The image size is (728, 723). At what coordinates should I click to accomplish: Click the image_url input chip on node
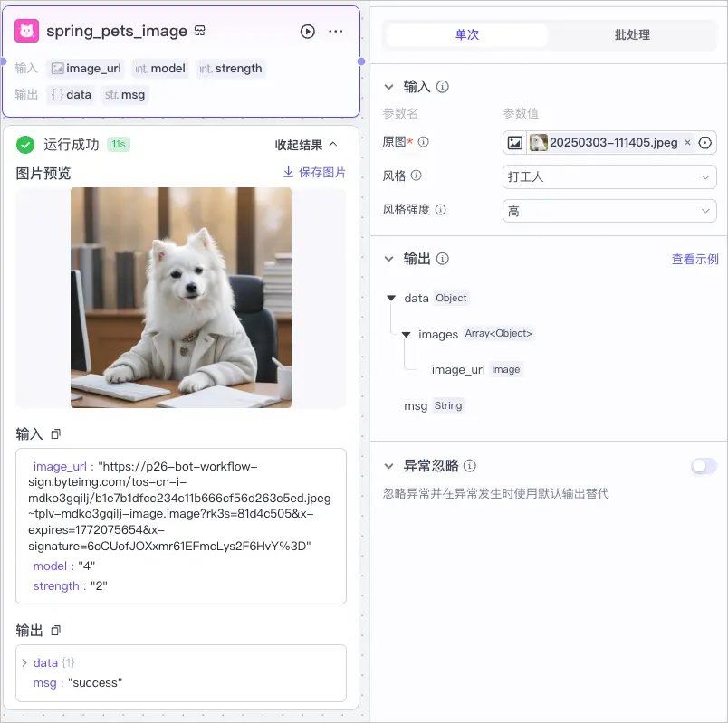(86, 69)
